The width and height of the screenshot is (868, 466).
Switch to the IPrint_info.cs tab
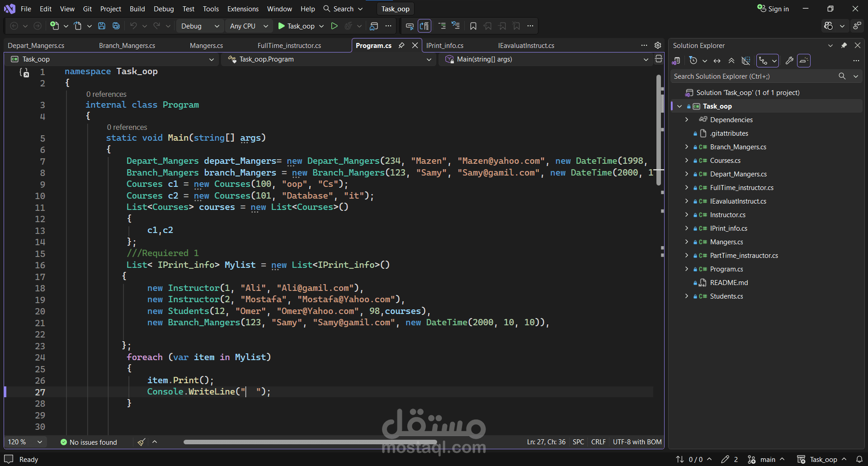(x=445, y=45)
